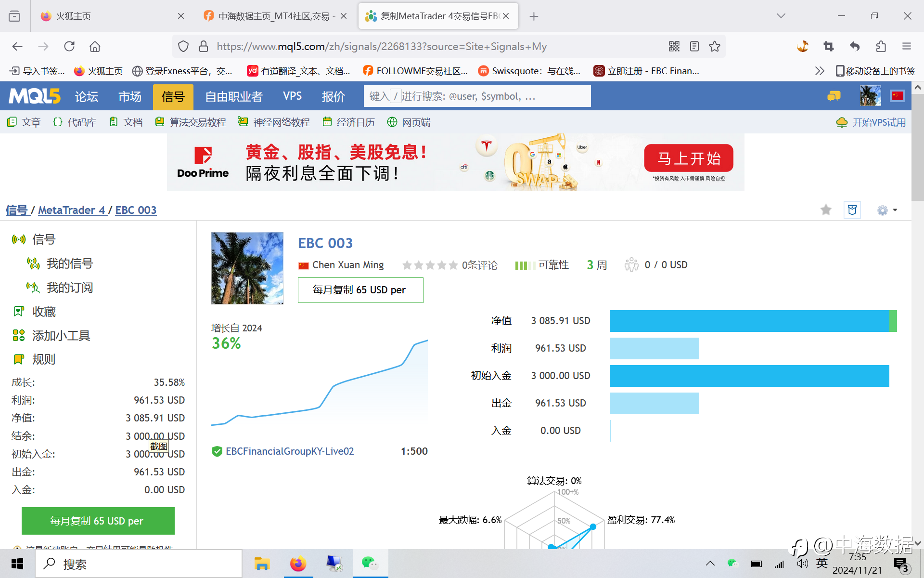Viewport: 924px width, 578px height.
Task: Open the site security padlock icon
Action: [204, 46]
